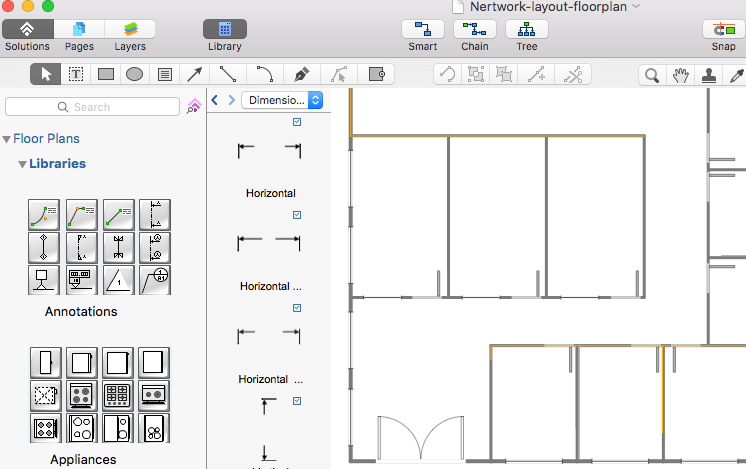Select the Smart connector mode
The width and height of the screenshot is (746, 469).
coord(422,29)
